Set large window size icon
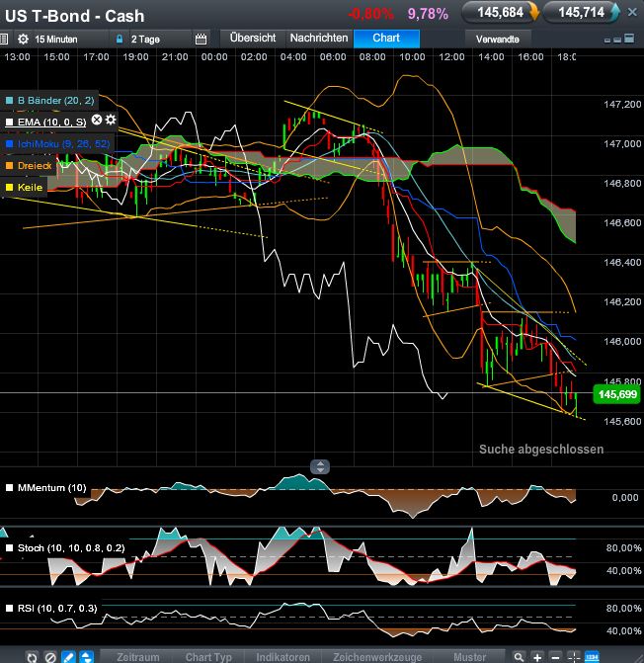Screen dimensions: 644x663 pyautogui.click(x=629, y=39)
